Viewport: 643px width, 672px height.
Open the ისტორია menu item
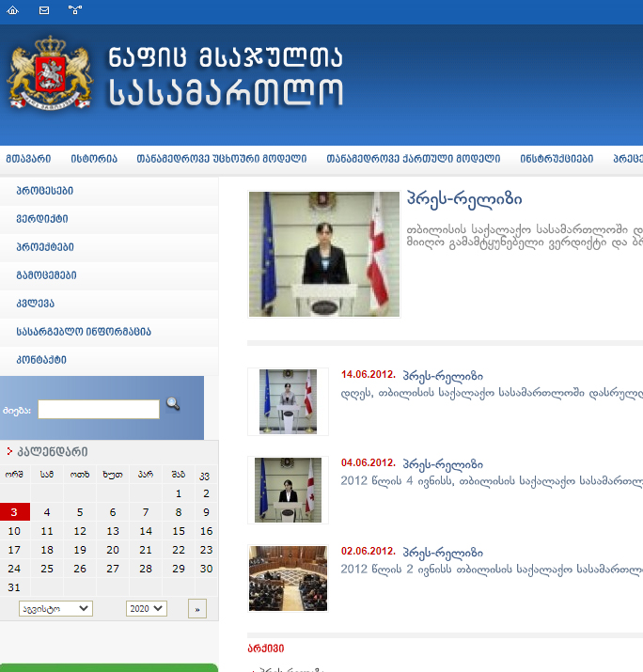coord(94,159)
